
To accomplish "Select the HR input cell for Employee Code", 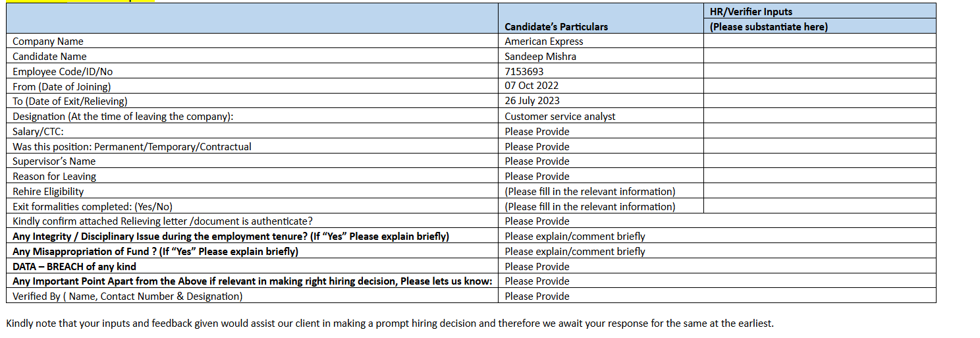I will tap(819, 71).
